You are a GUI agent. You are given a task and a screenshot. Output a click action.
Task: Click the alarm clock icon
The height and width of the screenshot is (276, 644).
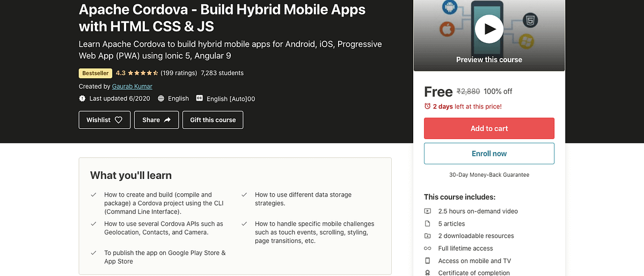click(428, 106)
